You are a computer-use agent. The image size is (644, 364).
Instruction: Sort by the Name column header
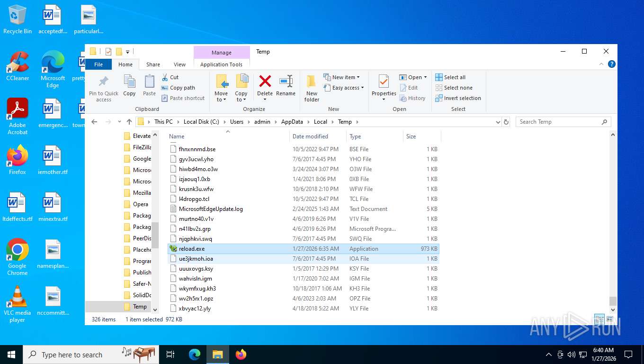pyautogui.click(x=228, y=136)
